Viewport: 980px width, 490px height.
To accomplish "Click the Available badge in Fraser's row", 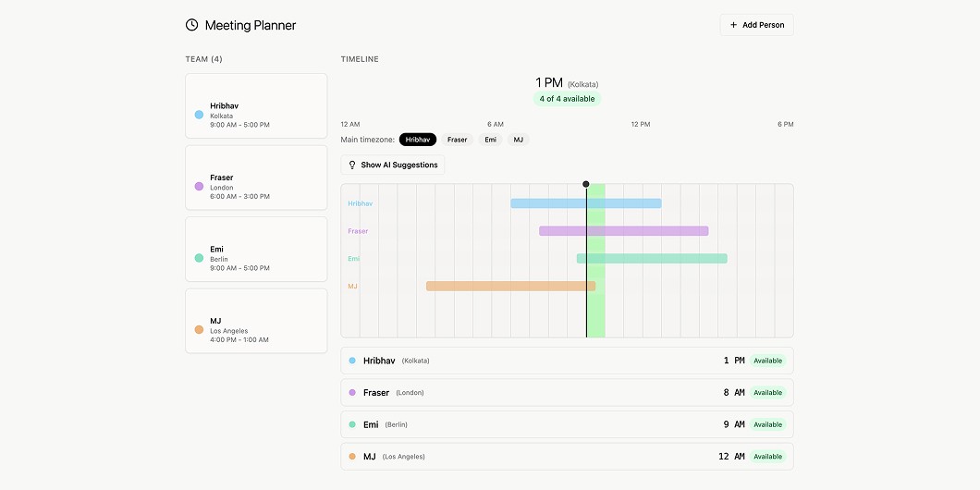I will (x=767, y=393).
